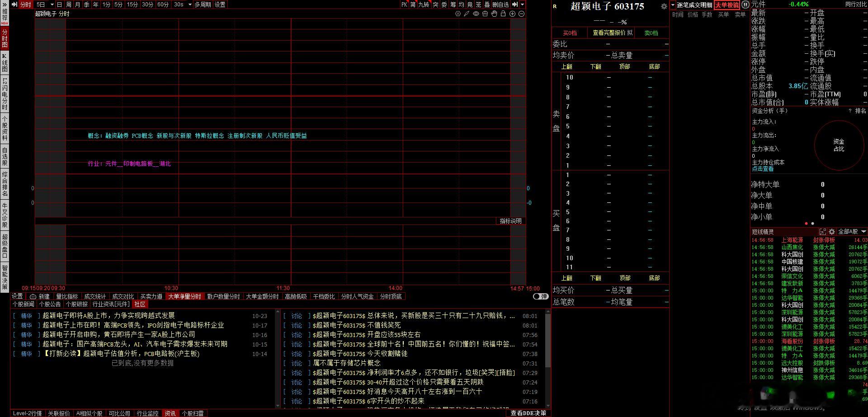The image size is (868, 417).
Task: Open the 多周期 multi-period menu
Action: coord(203,5)
